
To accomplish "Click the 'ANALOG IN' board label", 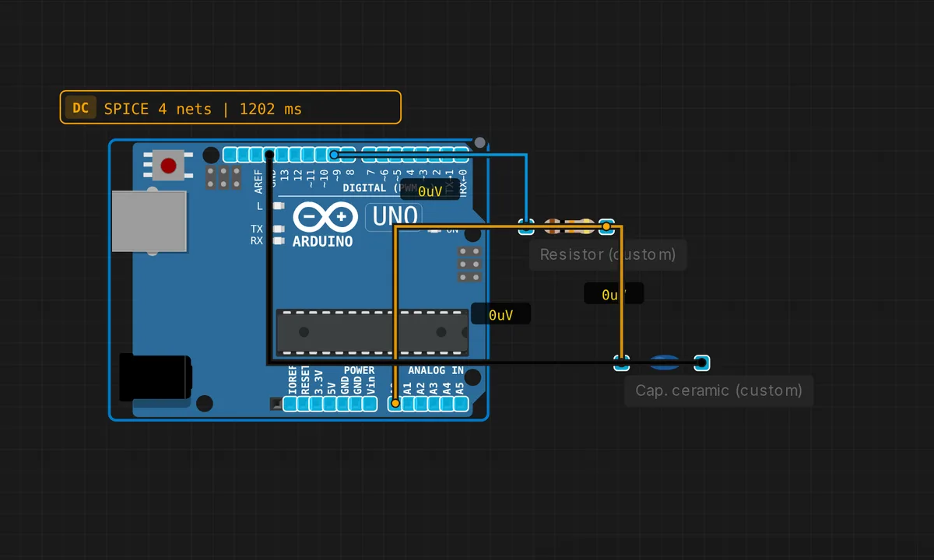I will click(436, 370).
